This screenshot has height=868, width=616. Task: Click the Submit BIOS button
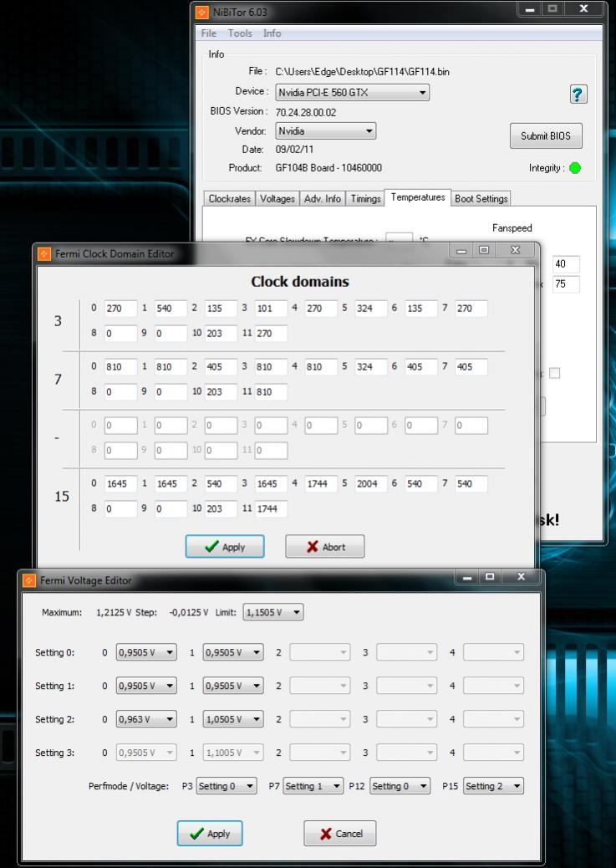[546, 136]
